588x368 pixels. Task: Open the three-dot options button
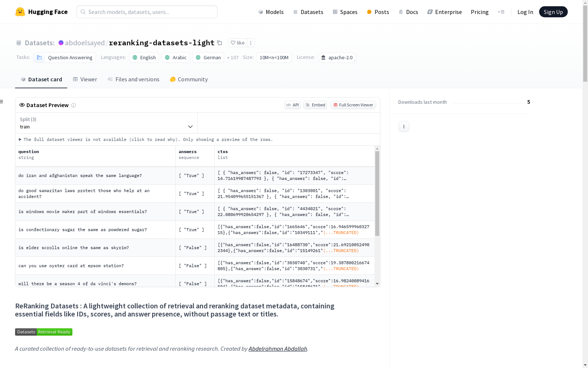point(404,127)
